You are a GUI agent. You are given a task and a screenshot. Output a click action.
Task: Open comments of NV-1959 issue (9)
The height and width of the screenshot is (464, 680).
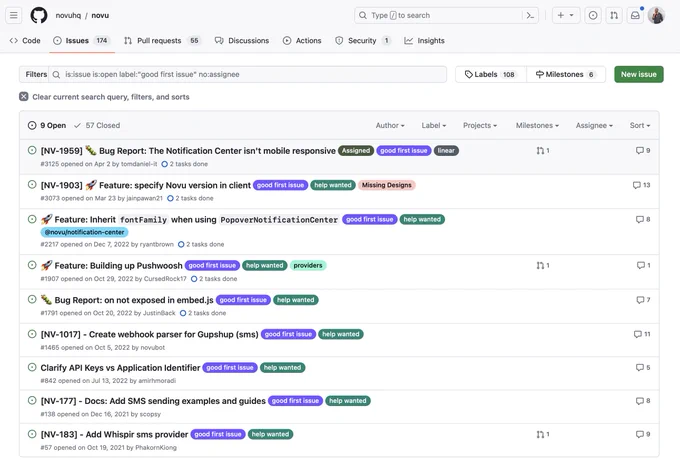click(643, 150)
